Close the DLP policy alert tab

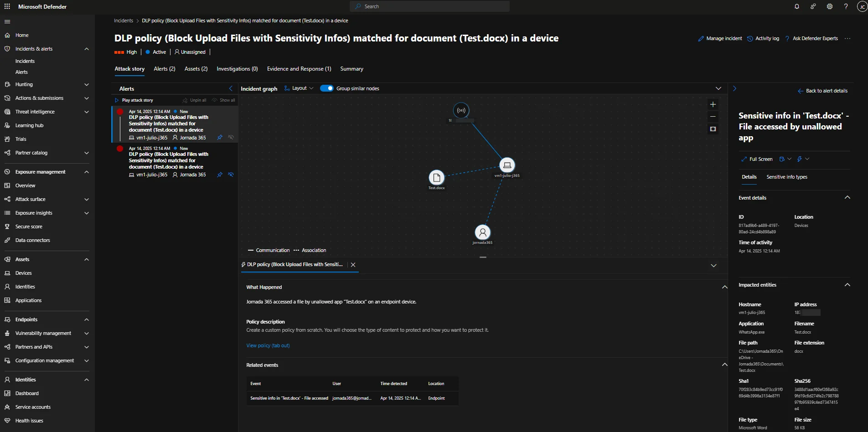tap(353, 265)
